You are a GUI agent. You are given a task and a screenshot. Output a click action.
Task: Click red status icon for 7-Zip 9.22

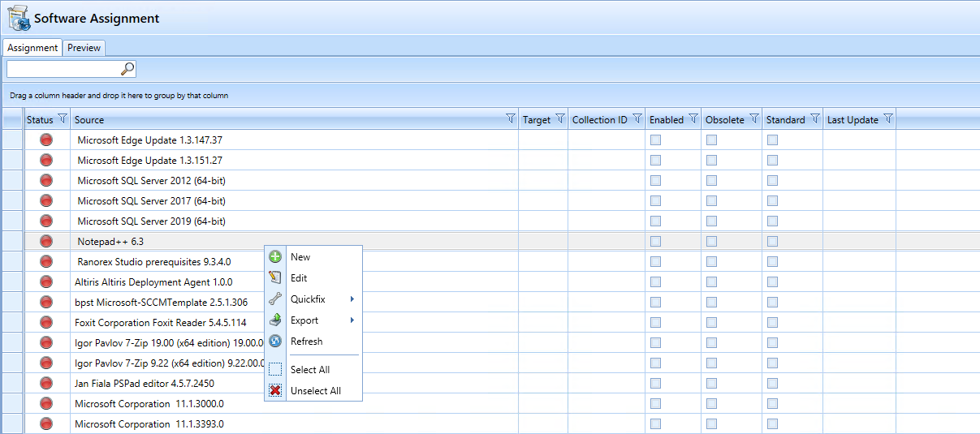coord(46,363)
